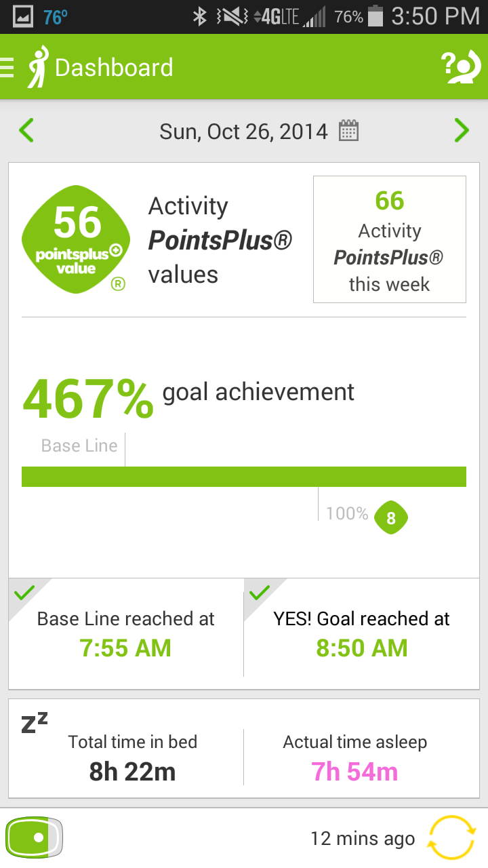Tap the Dashboard golfer logo icon
Viewport: 488px width, 868px height.
37,67
